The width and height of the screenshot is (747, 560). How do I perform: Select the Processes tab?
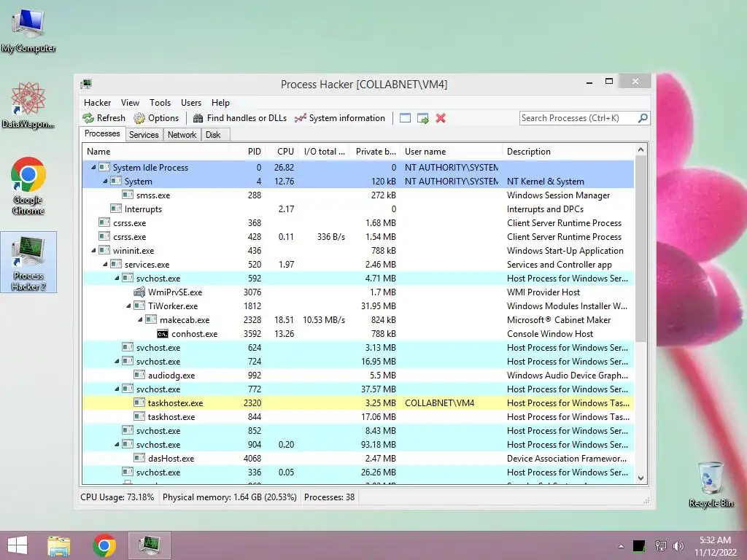tap(102, 134)
